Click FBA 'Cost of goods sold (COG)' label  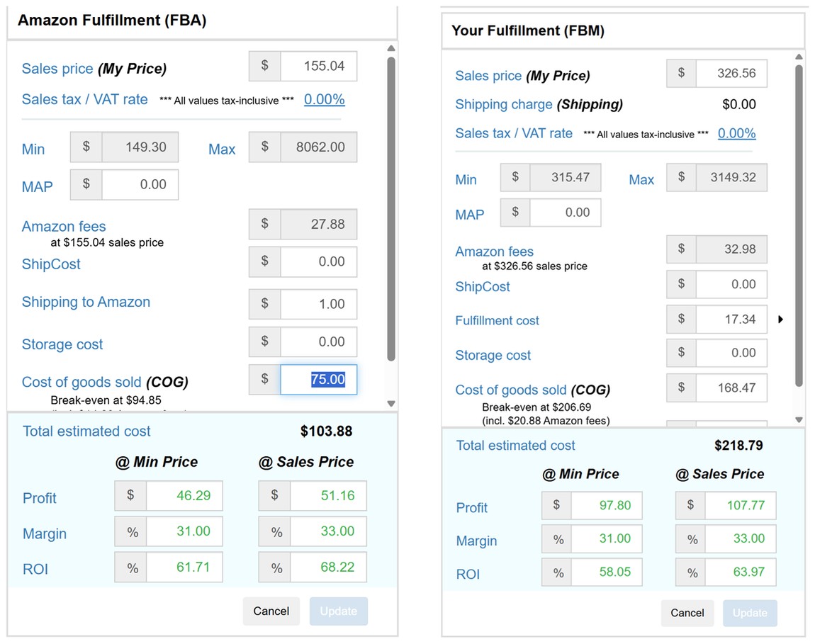pyautogui.click(x=105, y=382)
